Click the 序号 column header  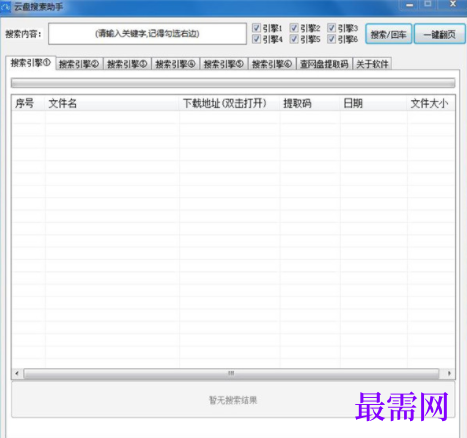(x=28, y=103)
